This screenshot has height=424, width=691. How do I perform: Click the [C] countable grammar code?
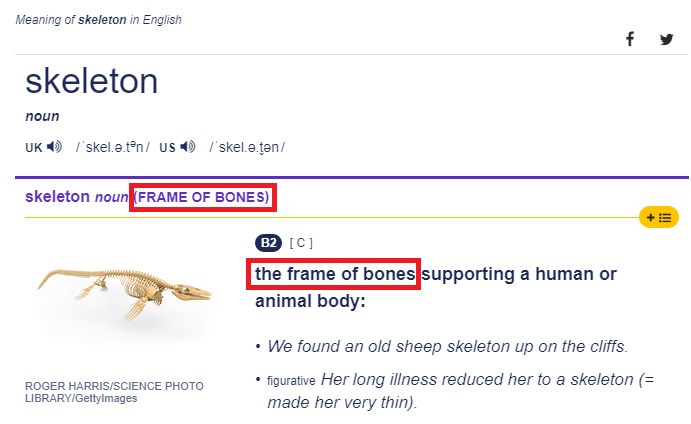click(x=301, y=243)
